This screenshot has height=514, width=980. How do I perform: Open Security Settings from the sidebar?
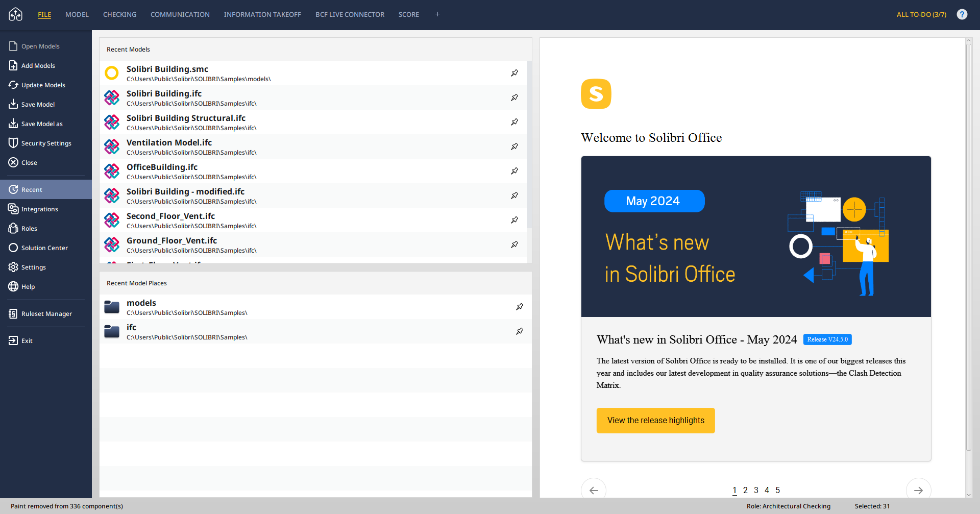(x=46, y=143)
